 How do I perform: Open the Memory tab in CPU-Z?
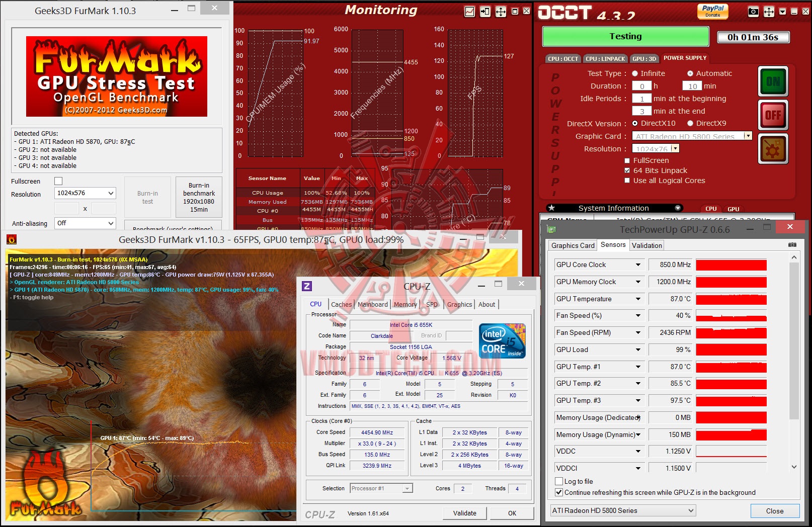405,304
